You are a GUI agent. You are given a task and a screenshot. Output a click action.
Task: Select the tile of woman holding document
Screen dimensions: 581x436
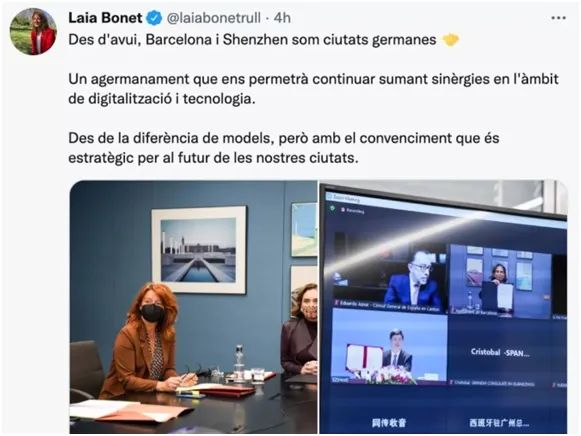click(500, 282)
